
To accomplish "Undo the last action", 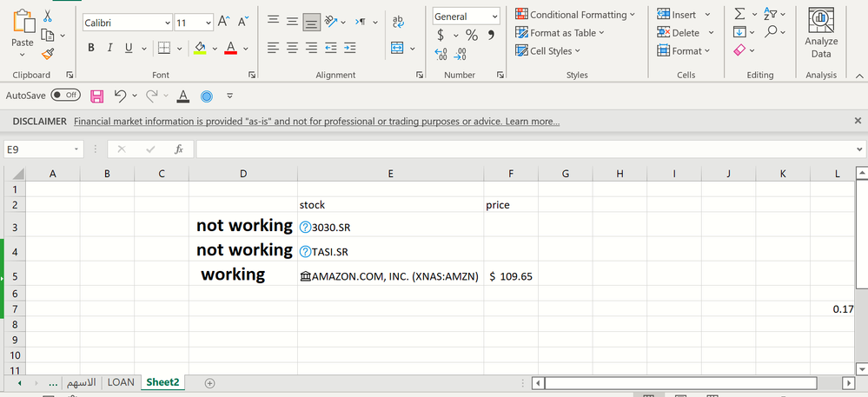I will [x=120, y=96].
